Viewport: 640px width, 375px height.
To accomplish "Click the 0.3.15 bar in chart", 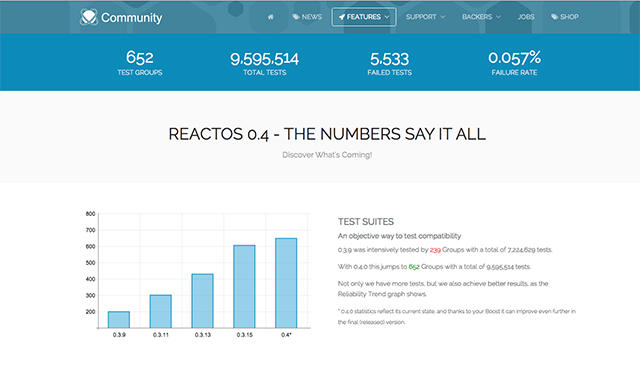I will pyautogui.click(x=244, y=286).
